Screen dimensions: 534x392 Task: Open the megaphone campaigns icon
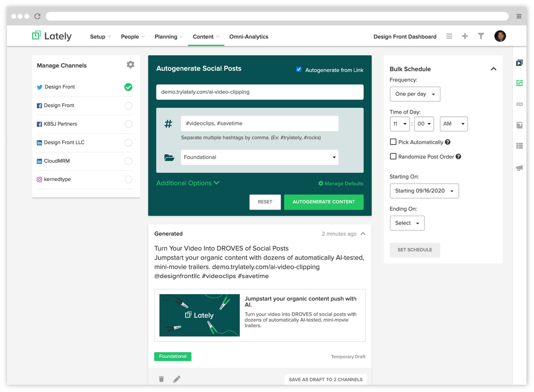coord(519,168)
